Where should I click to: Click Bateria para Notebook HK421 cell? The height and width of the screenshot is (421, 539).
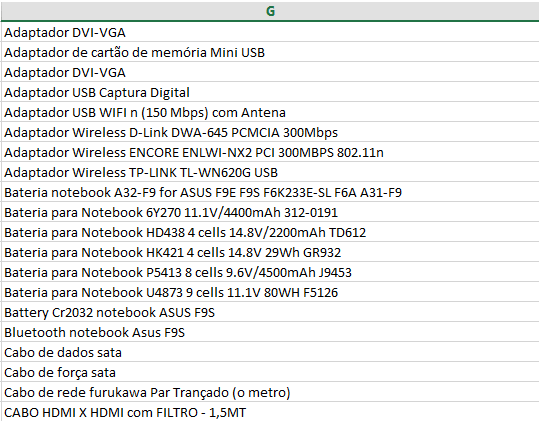[270, 252]
